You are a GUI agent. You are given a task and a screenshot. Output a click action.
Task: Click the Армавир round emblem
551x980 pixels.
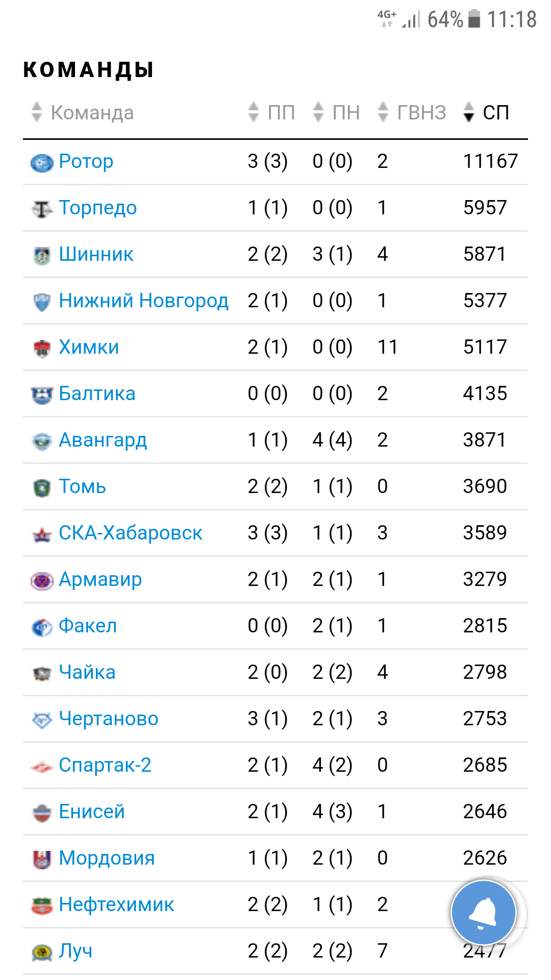pos(42,580)
